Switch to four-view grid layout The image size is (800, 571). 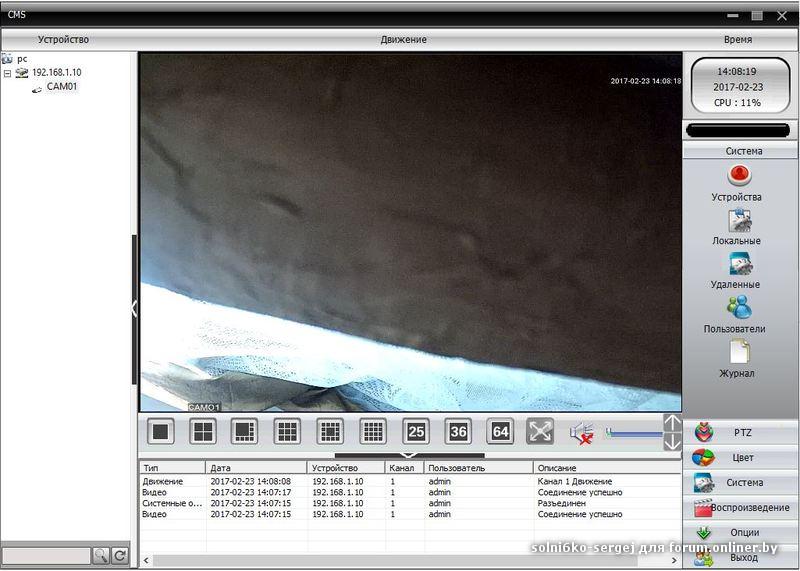coord(203,432)
